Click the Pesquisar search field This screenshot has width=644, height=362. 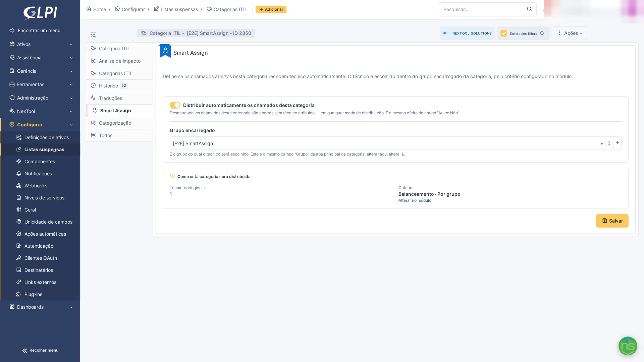coord(482,9)
